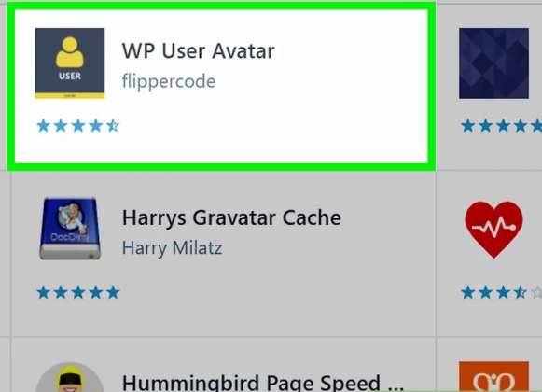Select the Harrys Gravatar Cache drive icon

click(70, 229)
